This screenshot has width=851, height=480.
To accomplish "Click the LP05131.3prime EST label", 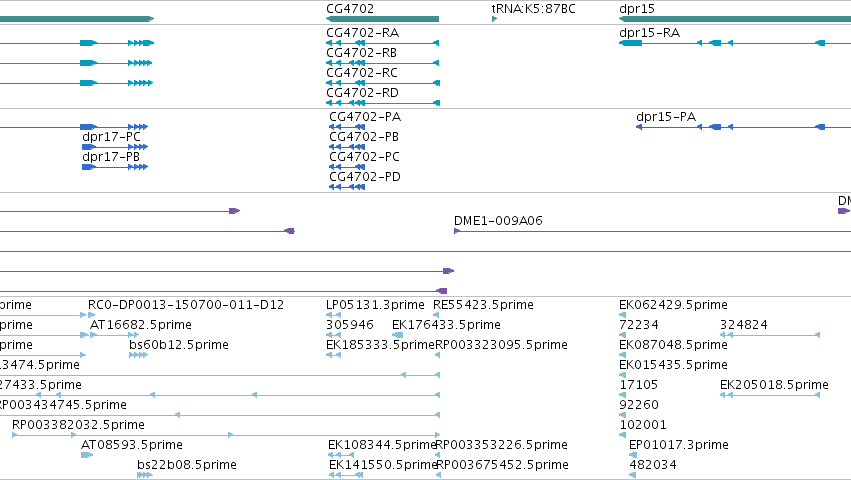I will 375,305.
